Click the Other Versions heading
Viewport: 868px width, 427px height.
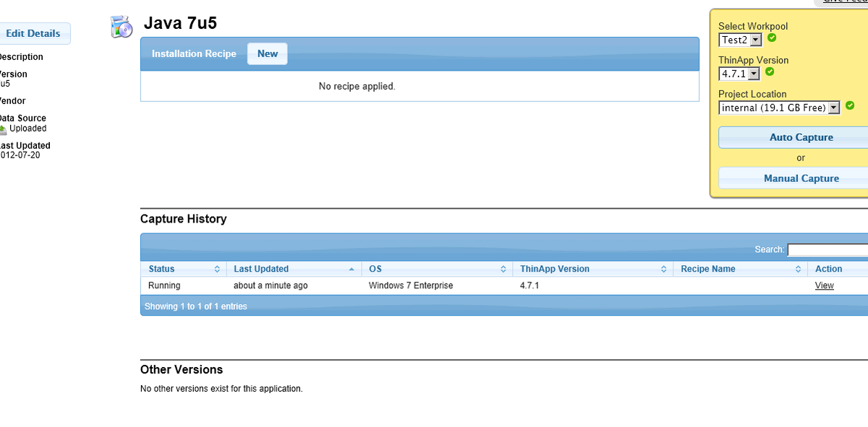[x=182, y=369]
